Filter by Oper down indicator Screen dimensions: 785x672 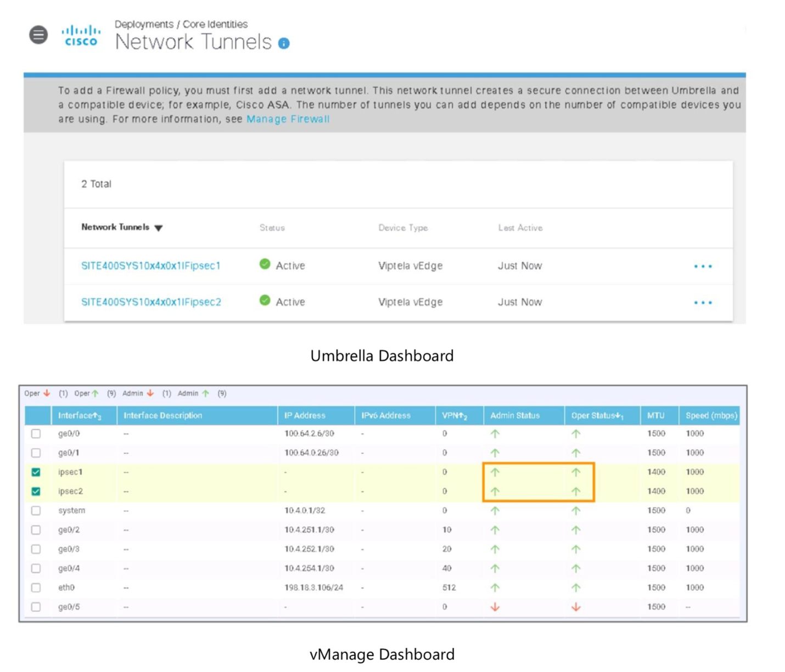(x=37, y=393)
